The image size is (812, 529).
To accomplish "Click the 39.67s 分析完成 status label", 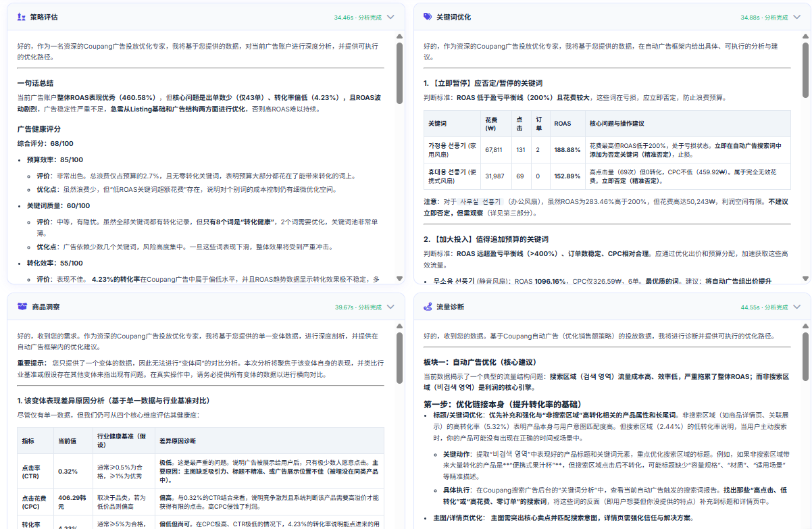I will coord(357,307).
